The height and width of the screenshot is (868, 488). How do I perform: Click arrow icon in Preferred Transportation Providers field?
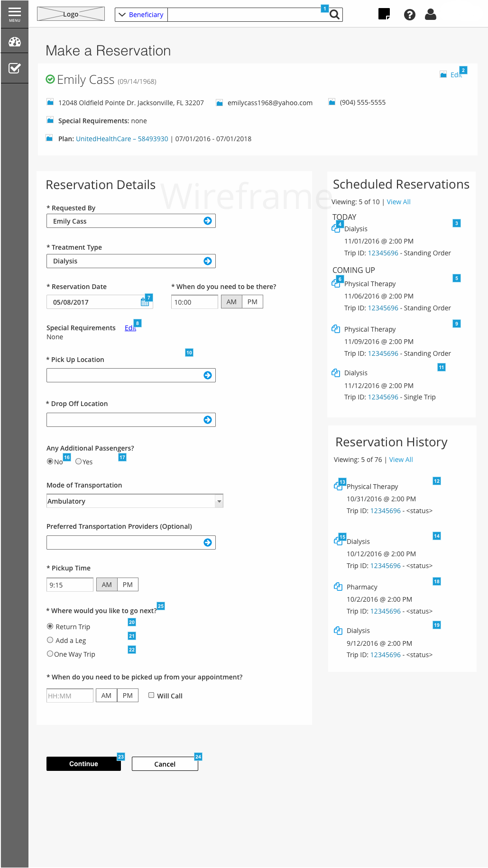click(x=208, y=542)
